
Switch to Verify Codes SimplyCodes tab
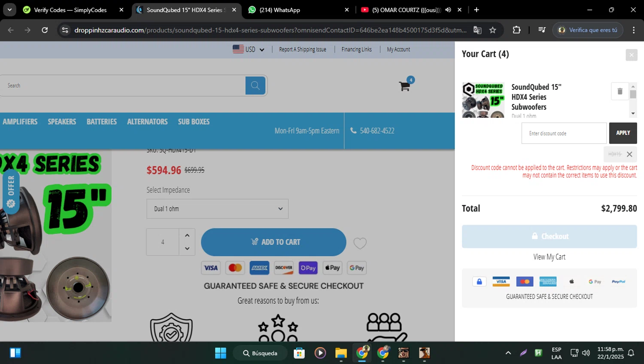tap(73, 10)
